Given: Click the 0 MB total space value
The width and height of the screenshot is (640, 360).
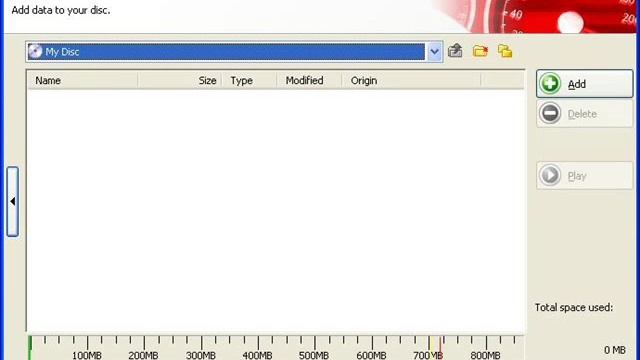Looking at the screenshot, I should (x=615, y=350).
